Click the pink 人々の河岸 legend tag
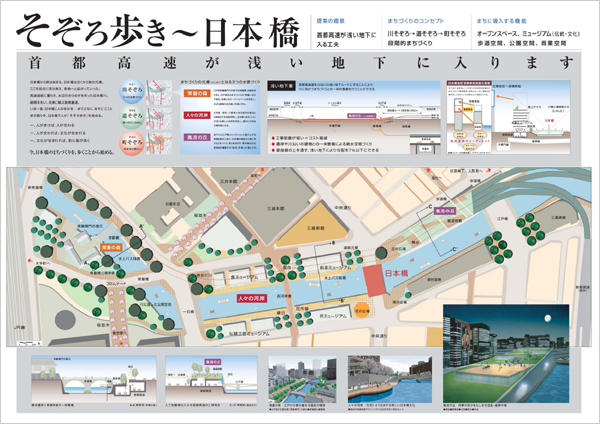Viewport: 600px width, 424px height. pyautogui.click(x=198, y=112)
